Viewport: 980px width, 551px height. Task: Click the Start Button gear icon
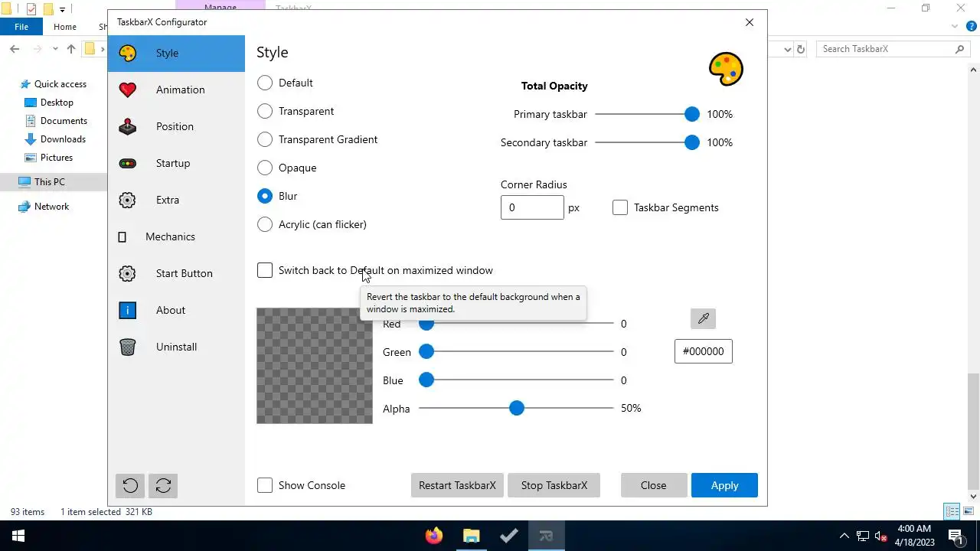coord(128,273)
